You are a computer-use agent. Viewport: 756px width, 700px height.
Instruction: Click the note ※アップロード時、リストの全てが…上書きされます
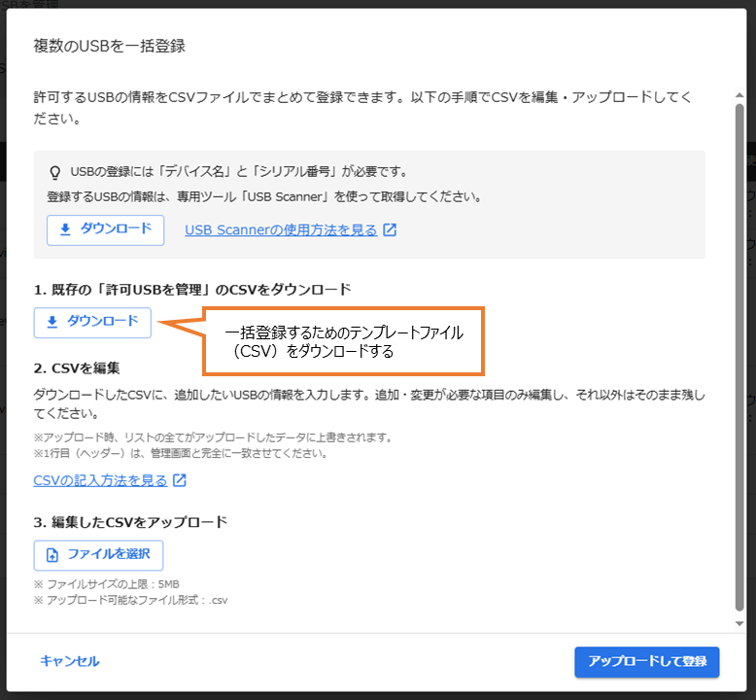pos(214,437)
